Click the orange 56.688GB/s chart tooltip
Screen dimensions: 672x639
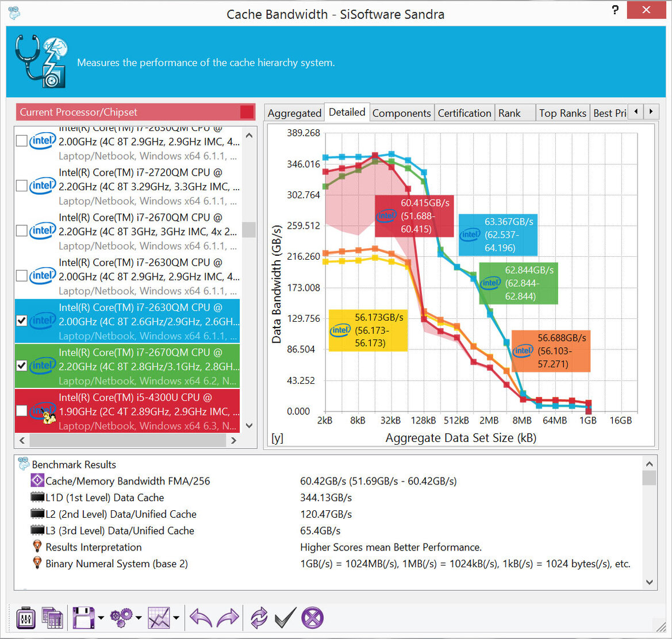(551, 351)
